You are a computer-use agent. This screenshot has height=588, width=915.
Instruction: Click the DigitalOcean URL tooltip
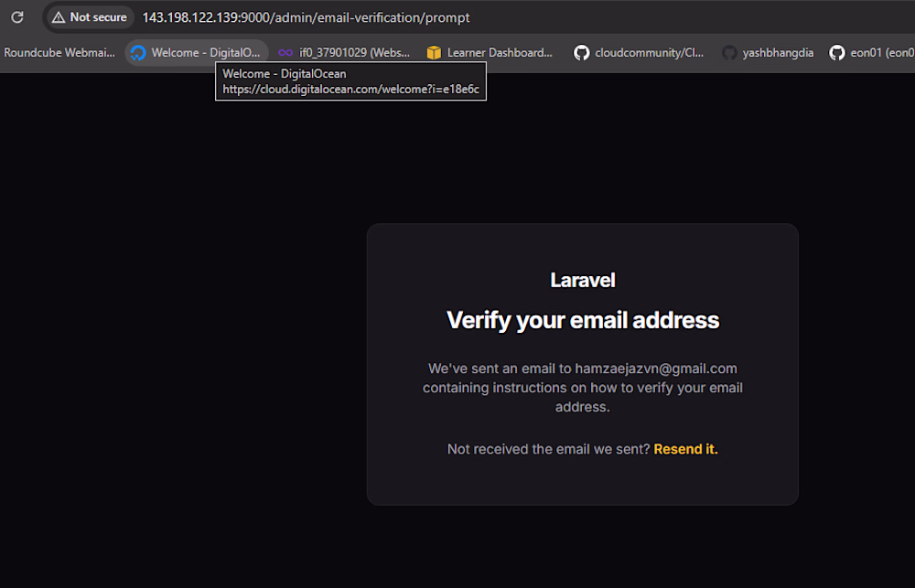pos(350,90)
